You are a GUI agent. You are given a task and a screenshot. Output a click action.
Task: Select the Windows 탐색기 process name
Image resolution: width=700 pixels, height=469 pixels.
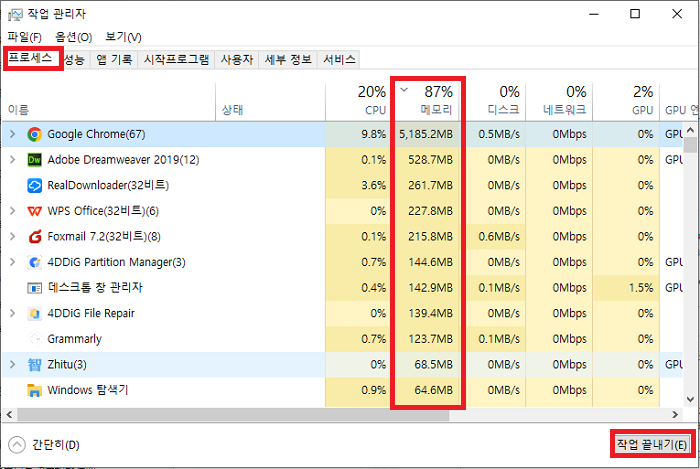tap(88, 390)
